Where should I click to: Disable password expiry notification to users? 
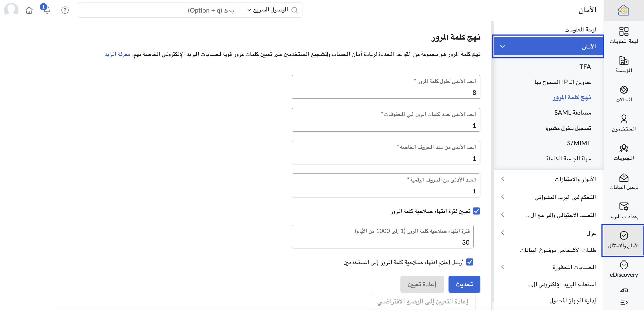click(470, 262)
